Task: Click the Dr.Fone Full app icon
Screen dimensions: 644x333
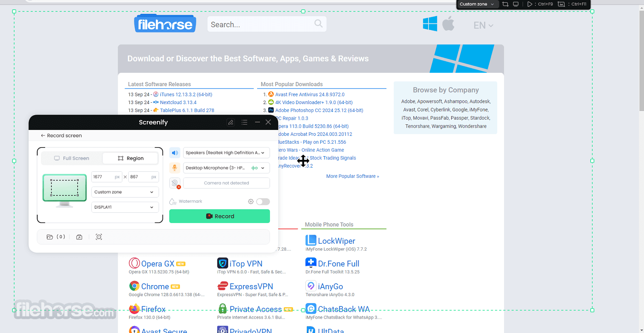Action: coord(311,263)
